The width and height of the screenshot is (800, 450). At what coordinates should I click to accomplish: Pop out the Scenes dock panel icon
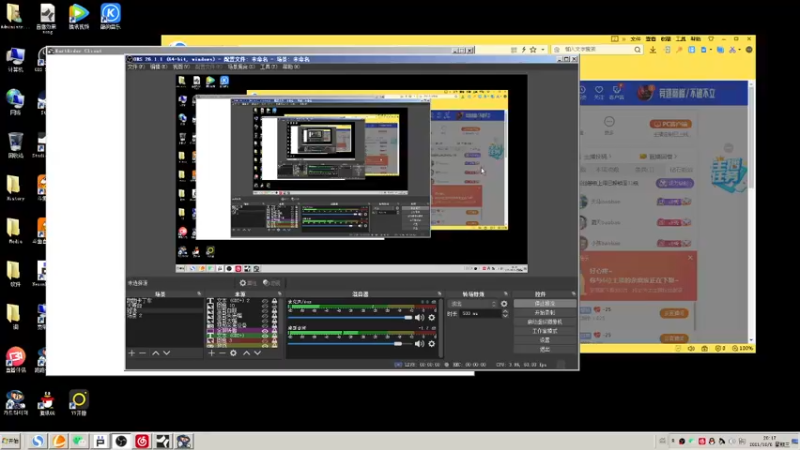click(199, 294)
